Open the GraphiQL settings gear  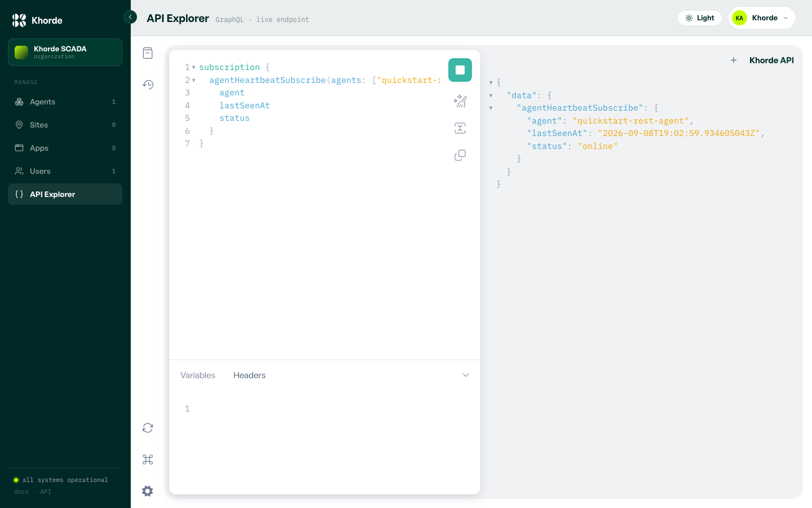click(x=148, y=491)
